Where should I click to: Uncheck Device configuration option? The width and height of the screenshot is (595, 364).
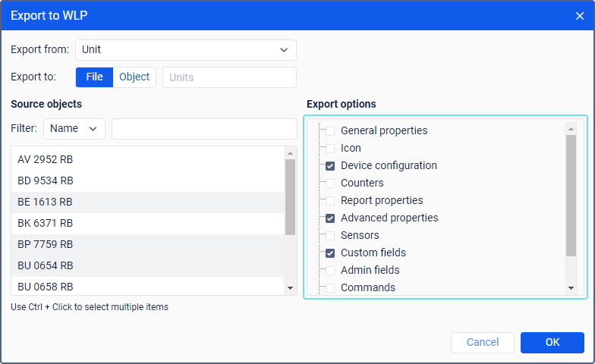[x=330, y=165]
